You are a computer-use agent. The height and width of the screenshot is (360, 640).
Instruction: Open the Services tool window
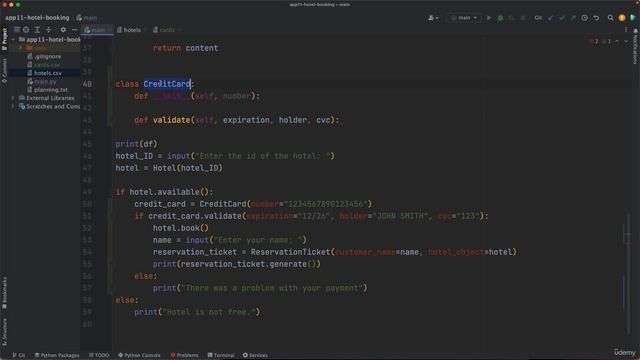pos(255,355)
